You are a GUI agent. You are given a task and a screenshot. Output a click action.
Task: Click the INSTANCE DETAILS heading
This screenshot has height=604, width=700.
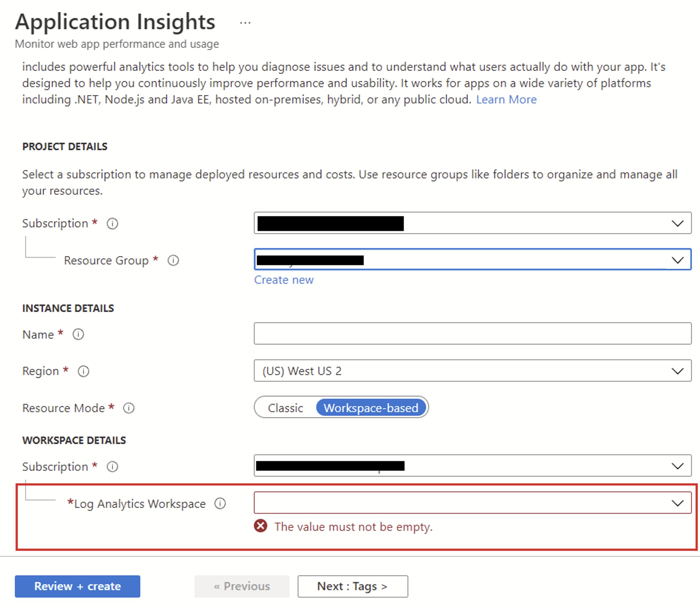(x=68, y=308)
